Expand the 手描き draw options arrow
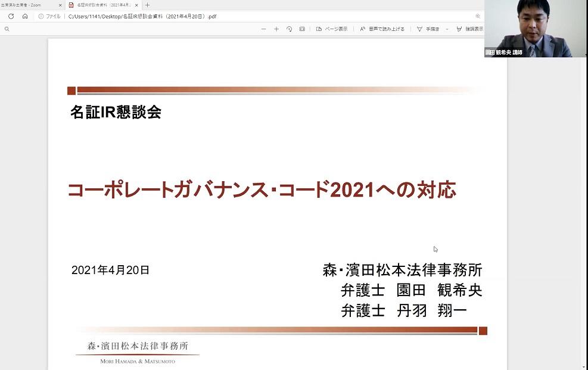The width and height of the screenshot is (588, 370). (447, 29)
